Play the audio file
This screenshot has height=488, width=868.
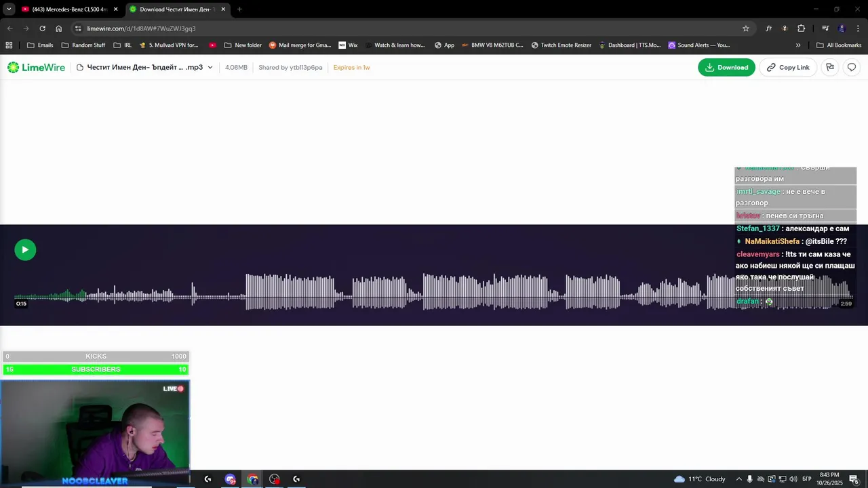(25, 249)
